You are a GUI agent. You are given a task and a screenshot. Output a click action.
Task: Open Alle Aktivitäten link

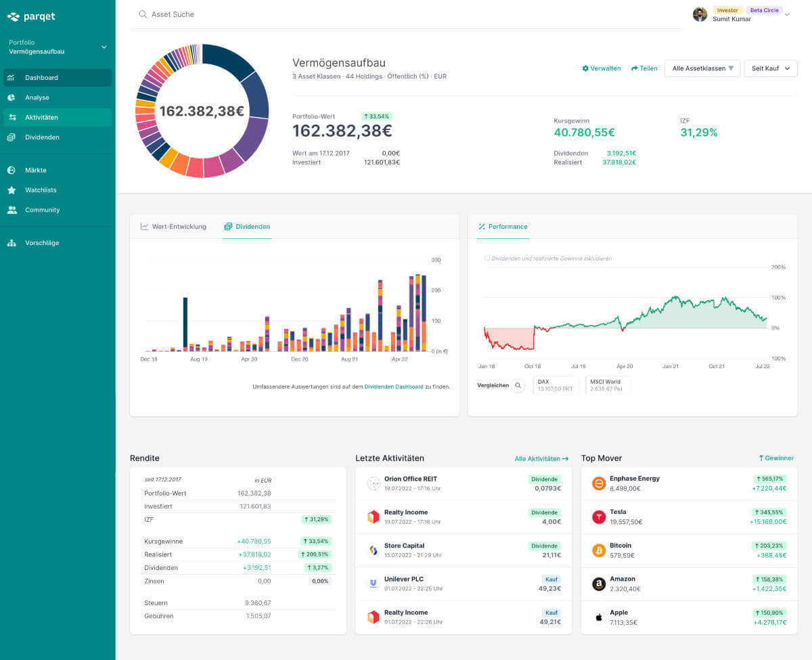tap(541, 459)
